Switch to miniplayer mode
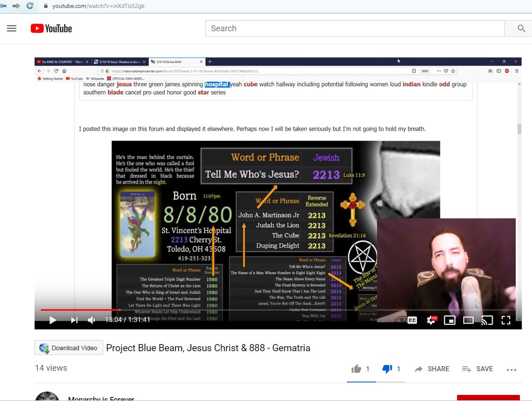The image size is (532, 402). point(450,320)
